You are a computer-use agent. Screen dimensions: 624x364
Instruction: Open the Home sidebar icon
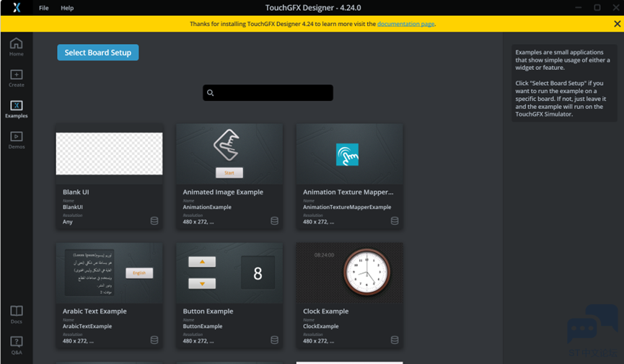[17, 47]
